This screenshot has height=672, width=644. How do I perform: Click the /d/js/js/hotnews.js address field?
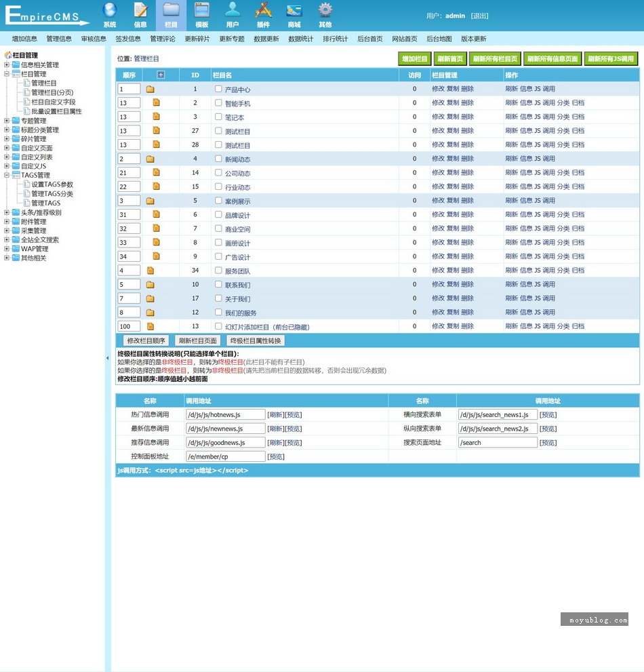(225, 414)
